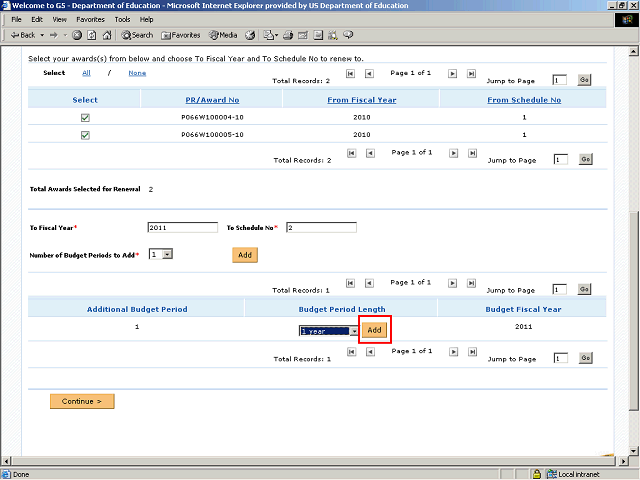The width and height of the screenshot is (640, 480).
Task: Open the Search toolbar button
Action: 138,35
